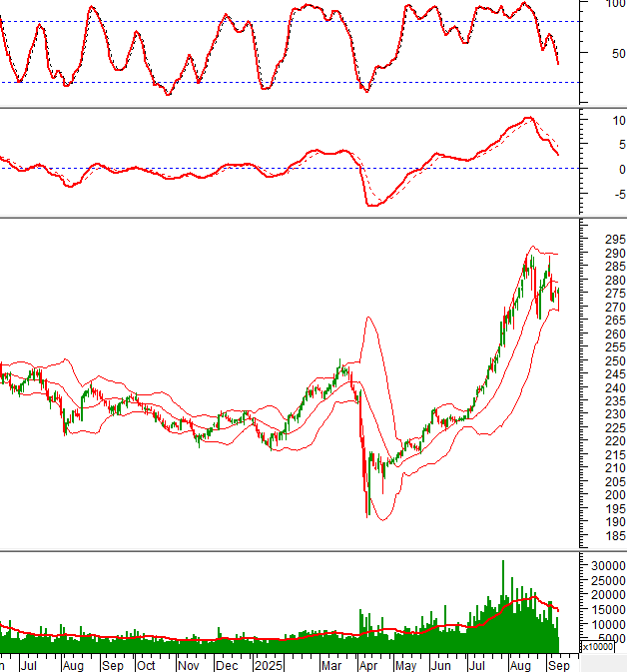The width and height of the screenshot is (627, 672).
Task: Select the 295 price axis label
Action: point(615,240)
